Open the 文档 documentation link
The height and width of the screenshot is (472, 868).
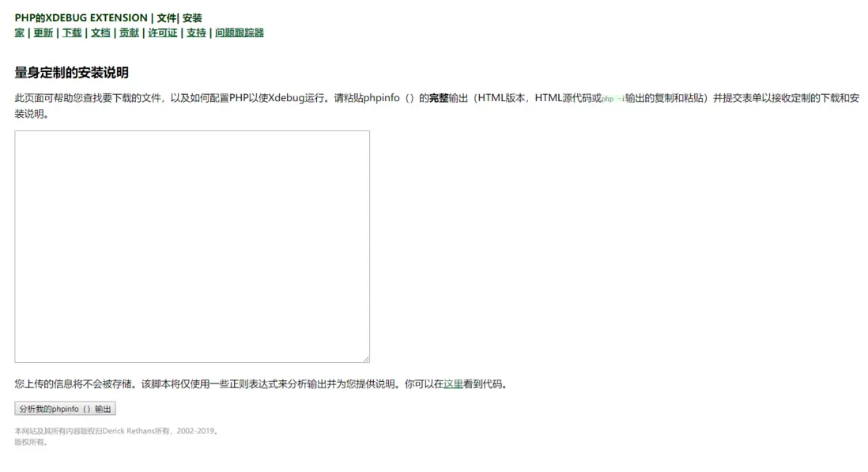coord(100,32)
